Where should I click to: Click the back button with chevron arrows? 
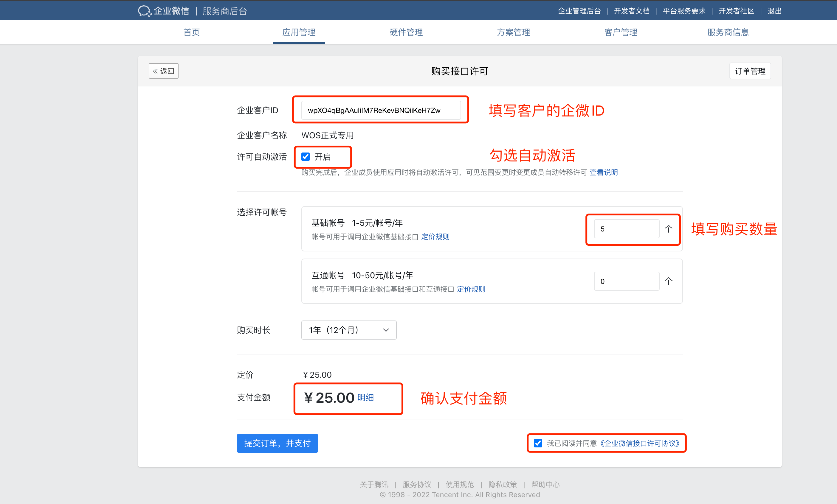(x=163, y=71)
